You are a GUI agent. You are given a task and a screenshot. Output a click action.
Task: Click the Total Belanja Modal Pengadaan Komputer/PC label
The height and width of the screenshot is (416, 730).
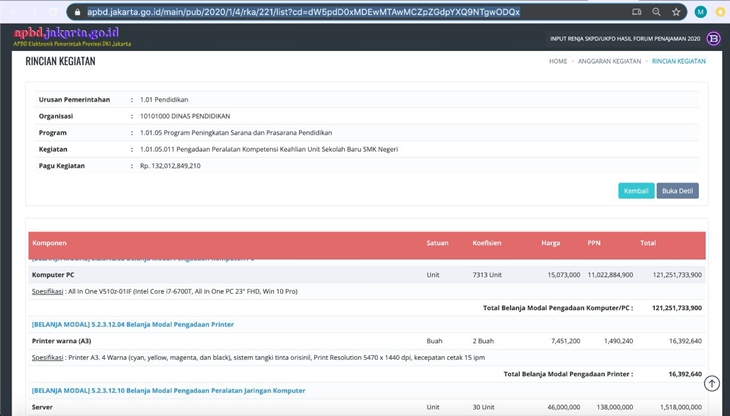click(558, 308)
